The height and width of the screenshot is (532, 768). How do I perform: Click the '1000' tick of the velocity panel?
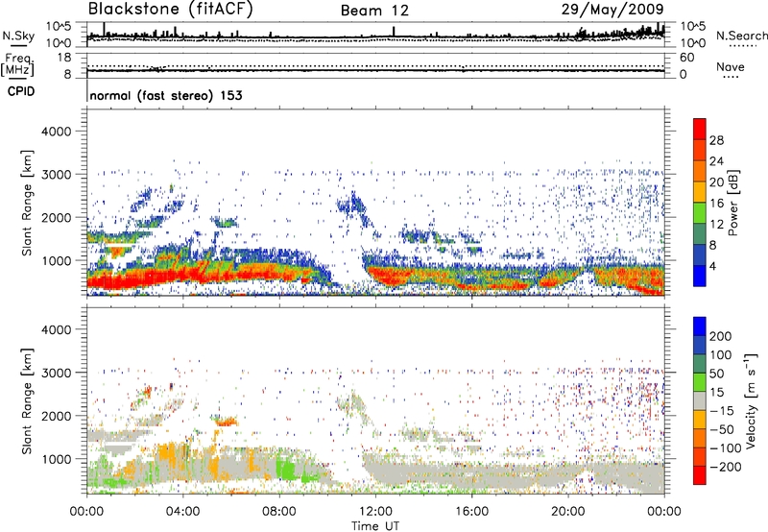point(56,459)
